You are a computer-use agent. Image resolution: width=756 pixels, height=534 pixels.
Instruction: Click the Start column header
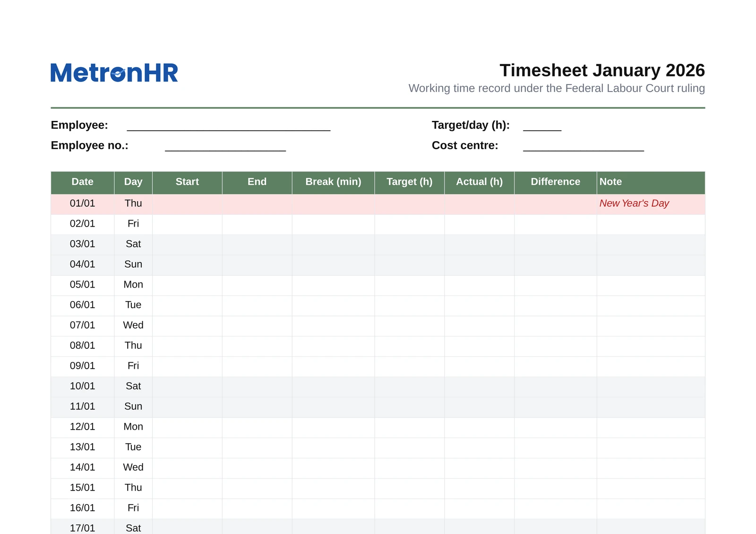click(187, 182)
